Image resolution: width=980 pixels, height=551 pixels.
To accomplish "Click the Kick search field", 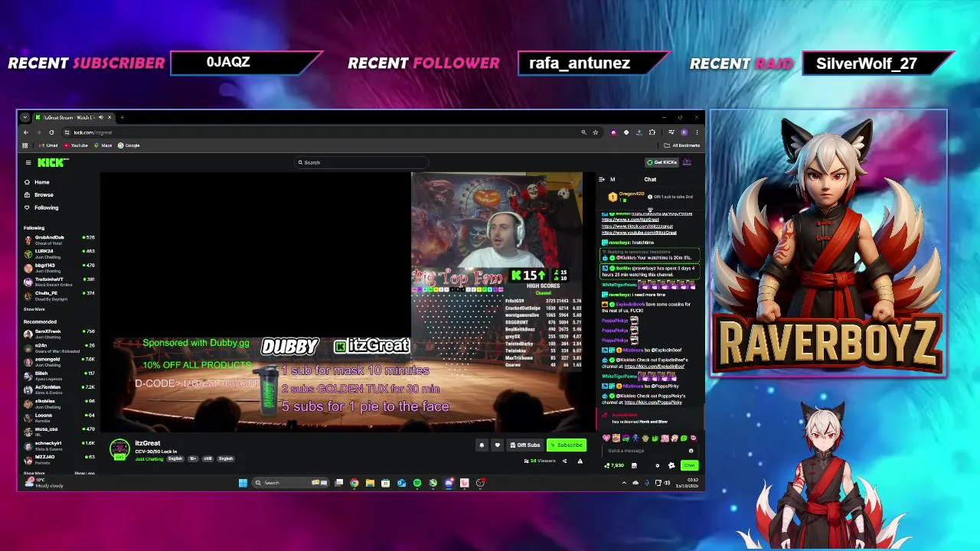I will point(361,162).
